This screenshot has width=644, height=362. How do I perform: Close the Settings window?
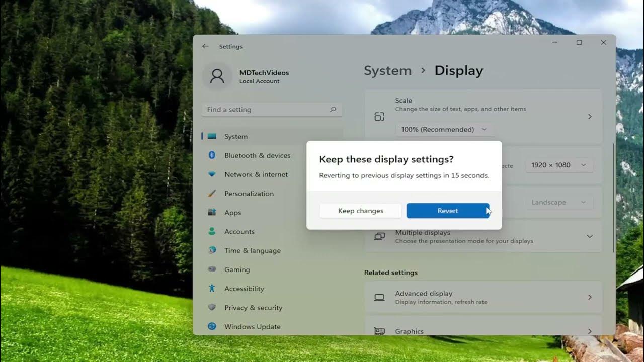pos(603,43)
